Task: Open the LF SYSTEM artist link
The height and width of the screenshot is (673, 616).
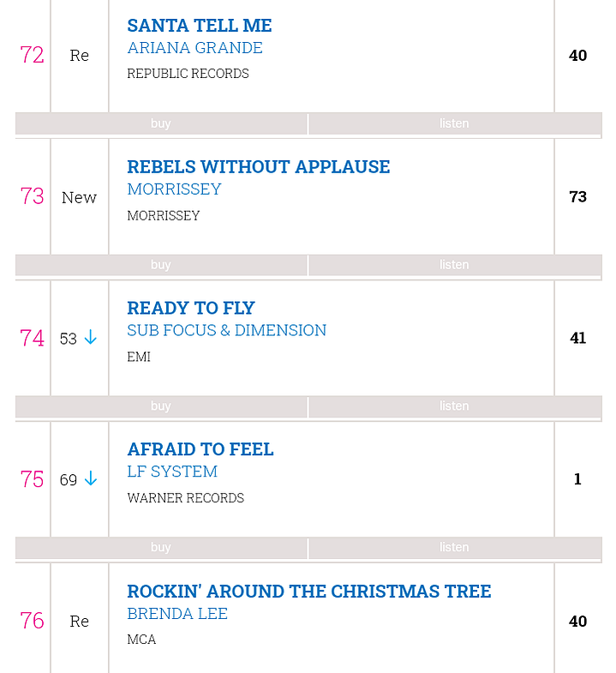Action: [x=172, y=472]
